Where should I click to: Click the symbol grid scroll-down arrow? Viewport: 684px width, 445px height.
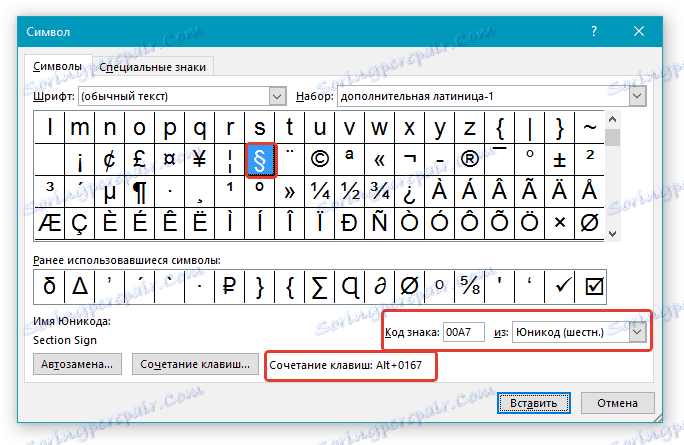pyautogui.click(x=612, y=233)
